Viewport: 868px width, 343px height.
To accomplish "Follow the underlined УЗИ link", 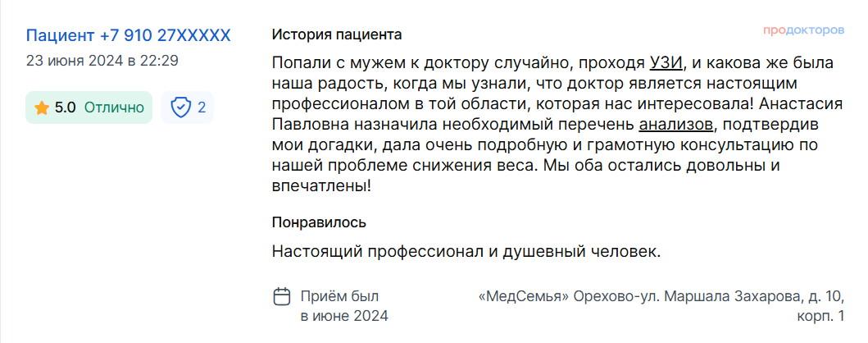I will (667, 63).
